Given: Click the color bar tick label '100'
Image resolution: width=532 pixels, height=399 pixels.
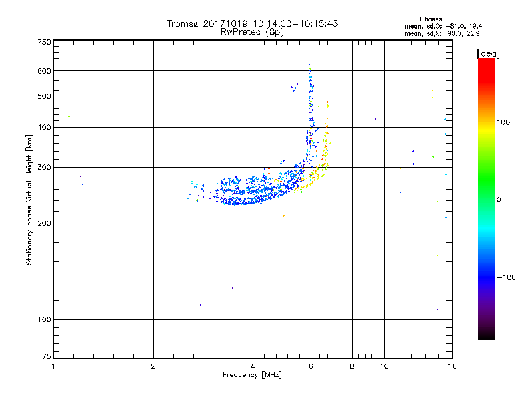Looking at the screenshot, I should 503,122.
